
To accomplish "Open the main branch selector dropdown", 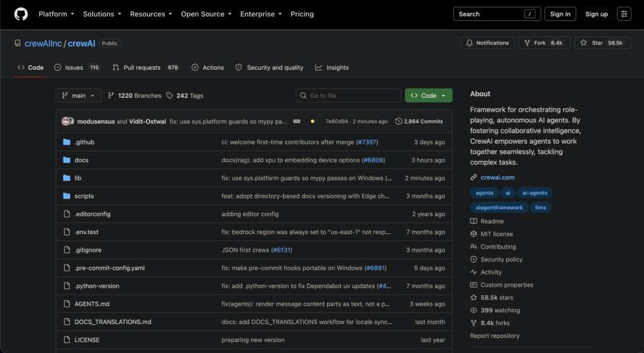I will 79,95.
